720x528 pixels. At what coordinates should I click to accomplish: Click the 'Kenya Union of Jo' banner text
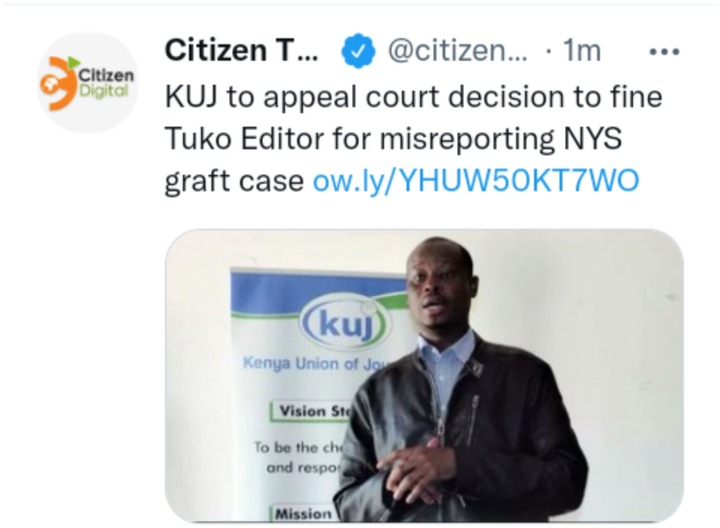(317, 363)
